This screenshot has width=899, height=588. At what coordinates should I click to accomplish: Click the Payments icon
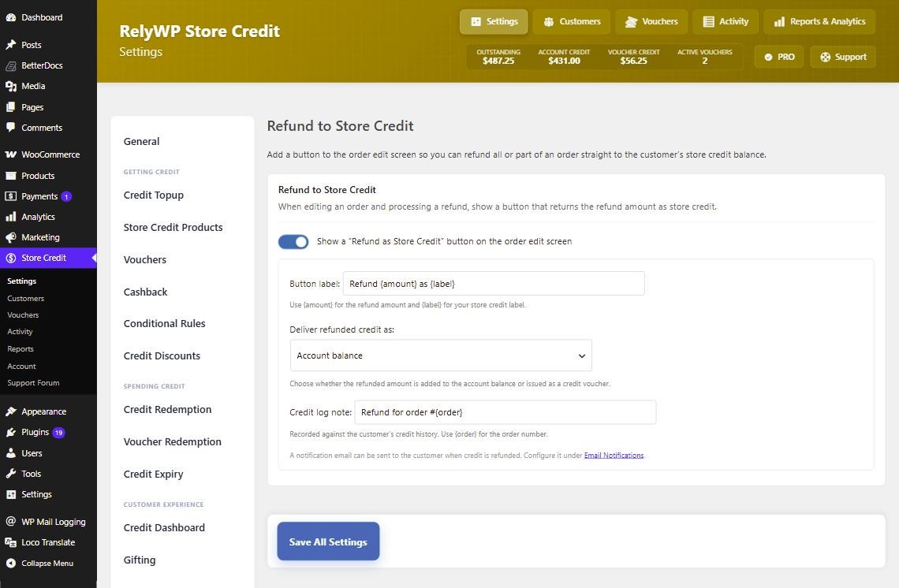tap(10, 196)
